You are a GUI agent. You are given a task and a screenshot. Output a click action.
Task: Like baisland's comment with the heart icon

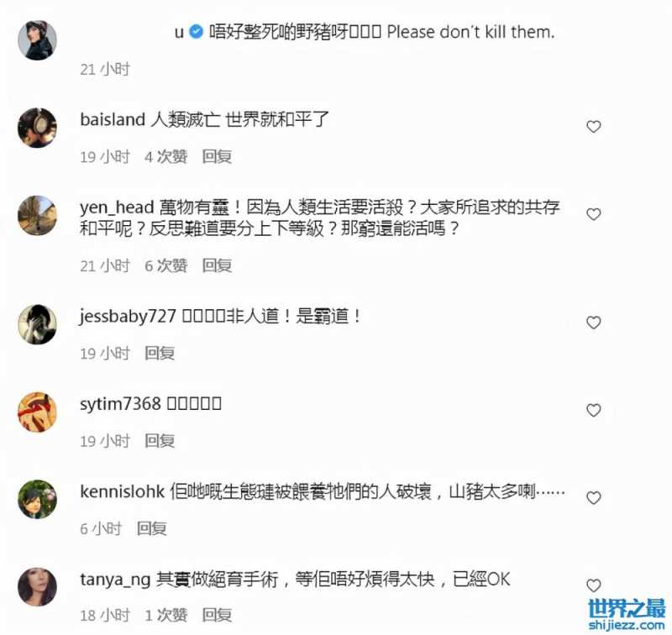point(594,127)
